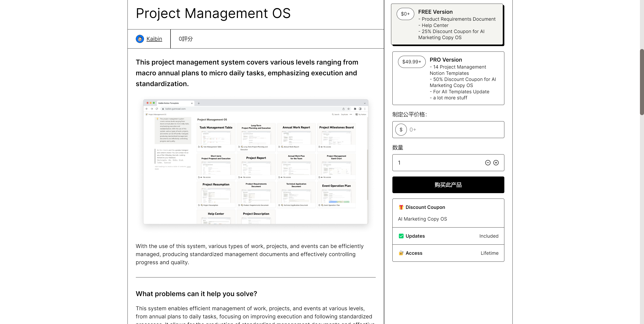Click the Access Lifetime row
The width and height of the screenshot is (644, 324).
click(448, 253)
